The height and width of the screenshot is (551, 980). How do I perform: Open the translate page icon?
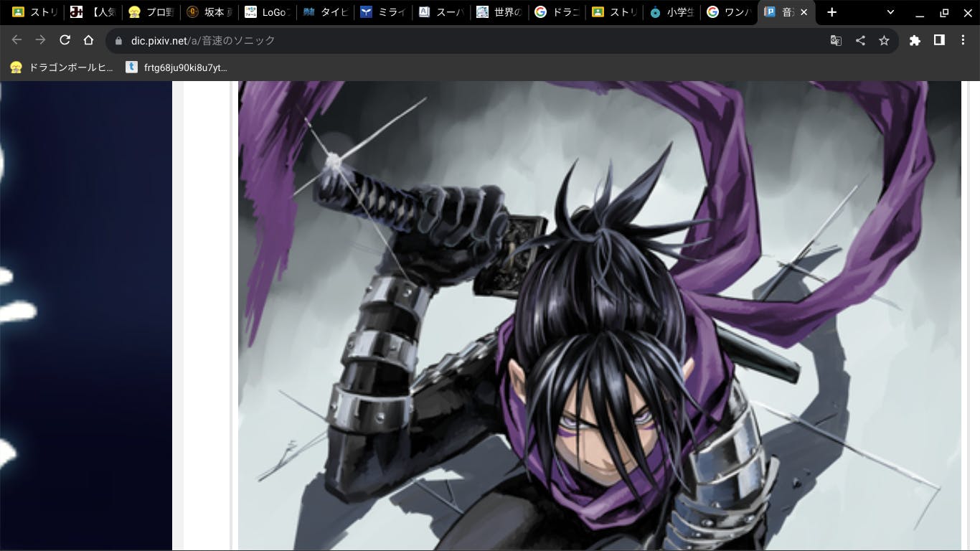[836, 41]
